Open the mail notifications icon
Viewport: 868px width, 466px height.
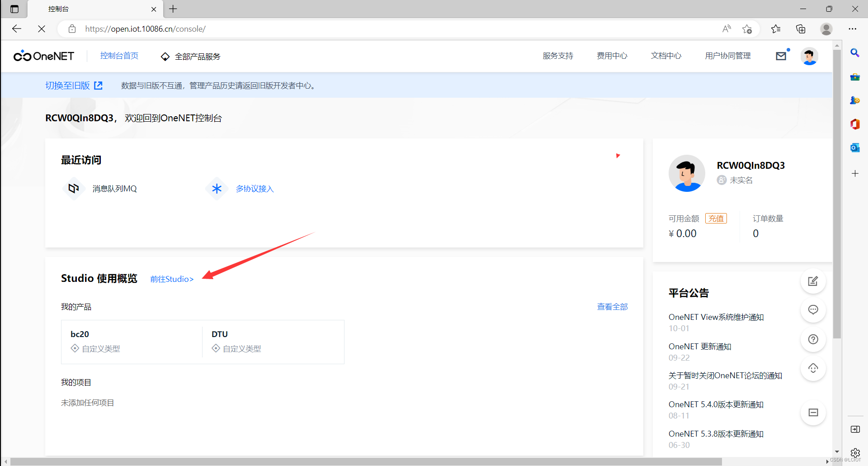(781, 56)
